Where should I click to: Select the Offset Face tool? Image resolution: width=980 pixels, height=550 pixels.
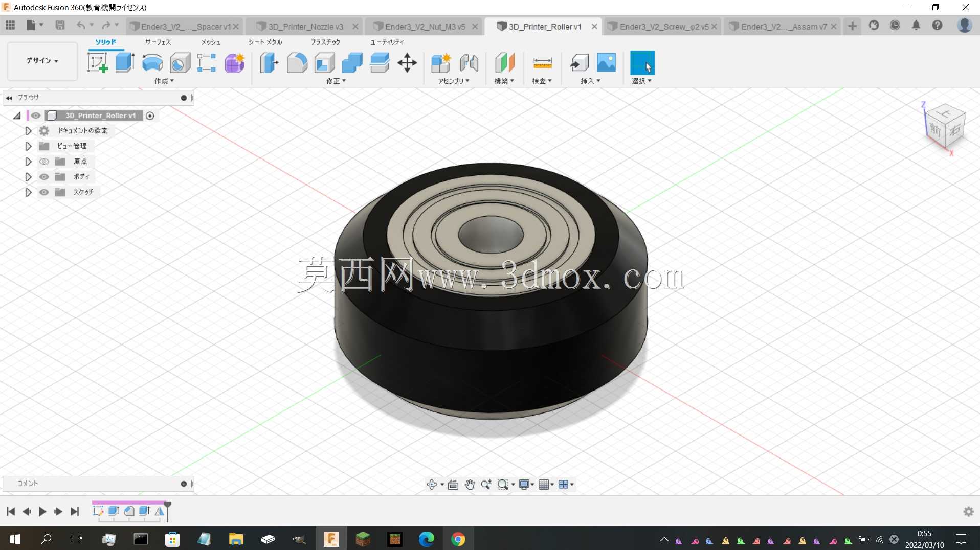(x=380, y=63)
